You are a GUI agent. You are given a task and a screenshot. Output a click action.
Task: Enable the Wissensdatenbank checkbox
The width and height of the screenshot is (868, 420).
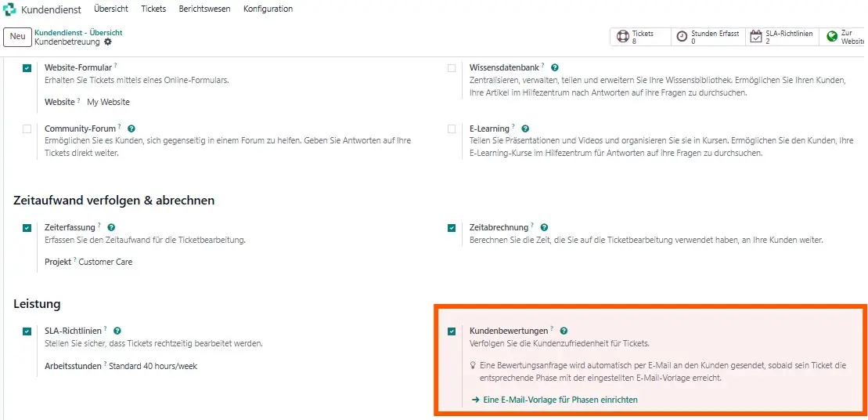(x=452, y=68)
